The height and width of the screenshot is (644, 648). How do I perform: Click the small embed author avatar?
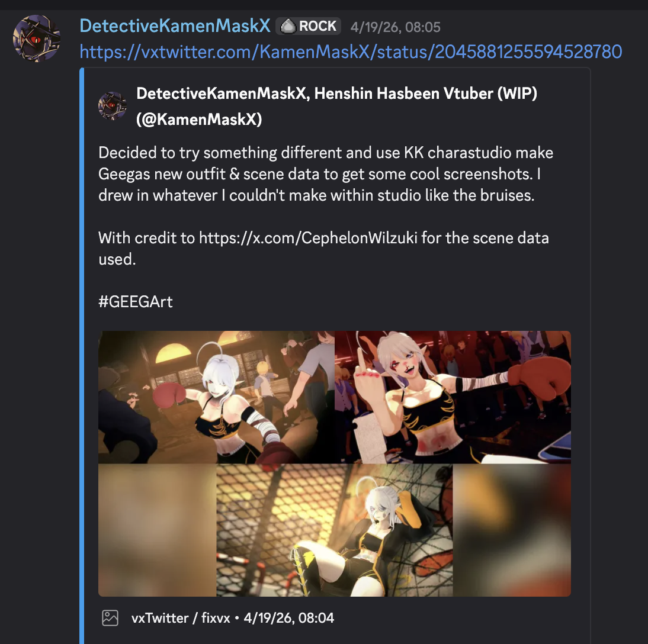pyautogui.click(x=112, y=106)
